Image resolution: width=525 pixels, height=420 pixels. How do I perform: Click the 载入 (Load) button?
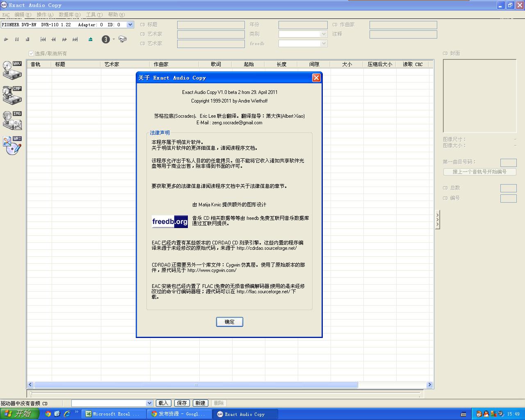163,403
